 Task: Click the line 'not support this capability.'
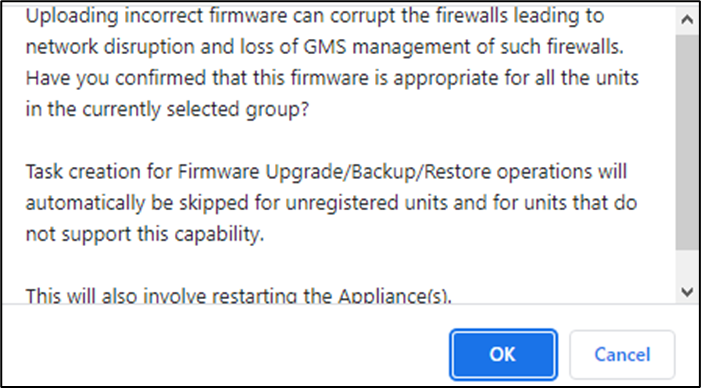coord(145,234)
